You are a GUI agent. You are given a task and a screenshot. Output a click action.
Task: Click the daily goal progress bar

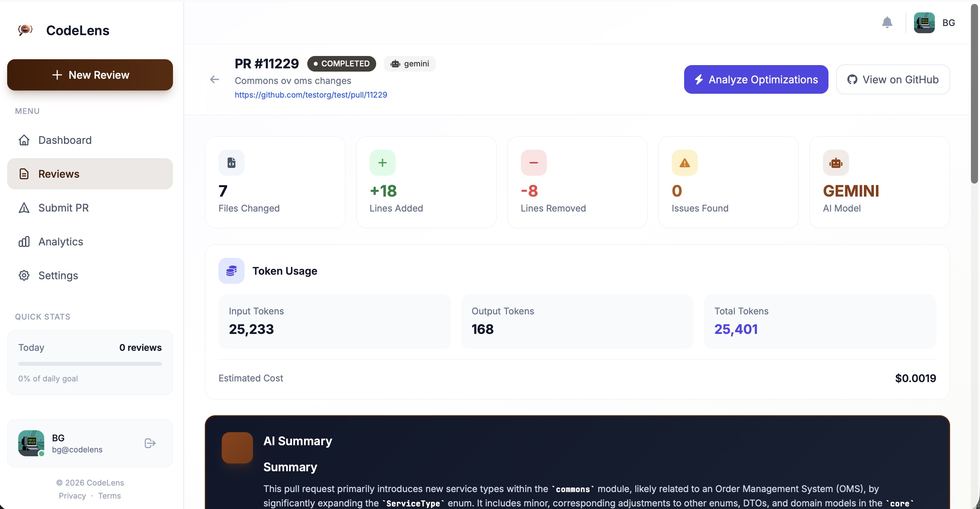click(x=90, y=364)
